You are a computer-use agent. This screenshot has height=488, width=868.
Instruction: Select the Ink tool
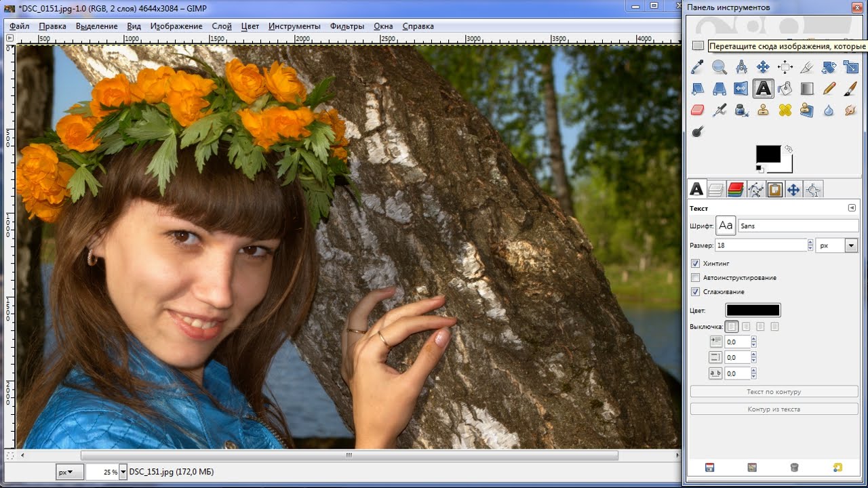click(x=741, y=110)
